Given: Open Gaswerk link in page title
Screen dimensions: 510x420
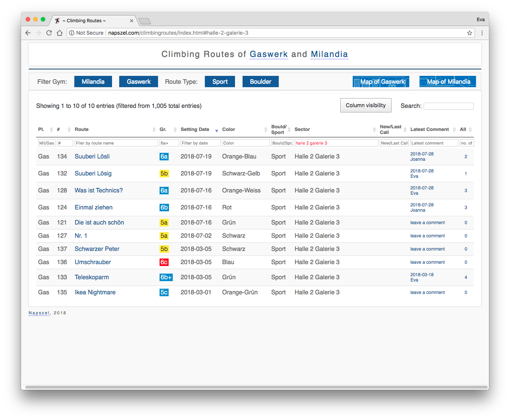Looking at the screenshot, I should coord(269,54).
